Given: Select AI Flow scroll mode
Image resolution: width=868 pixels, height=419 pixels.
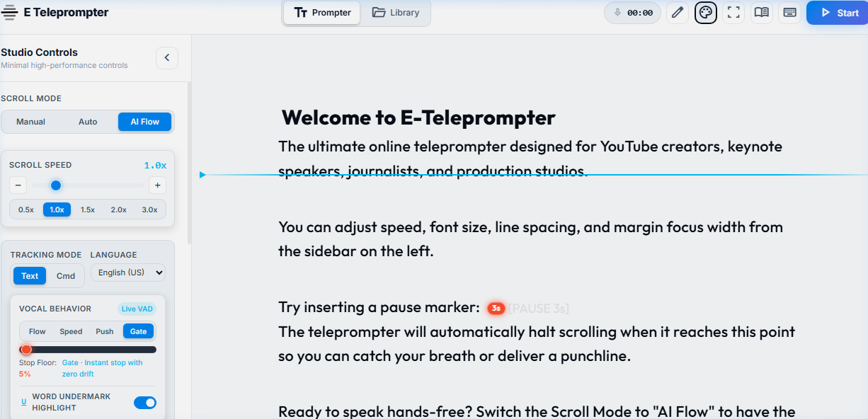Looking at the screenshot, I should [145, 122].
